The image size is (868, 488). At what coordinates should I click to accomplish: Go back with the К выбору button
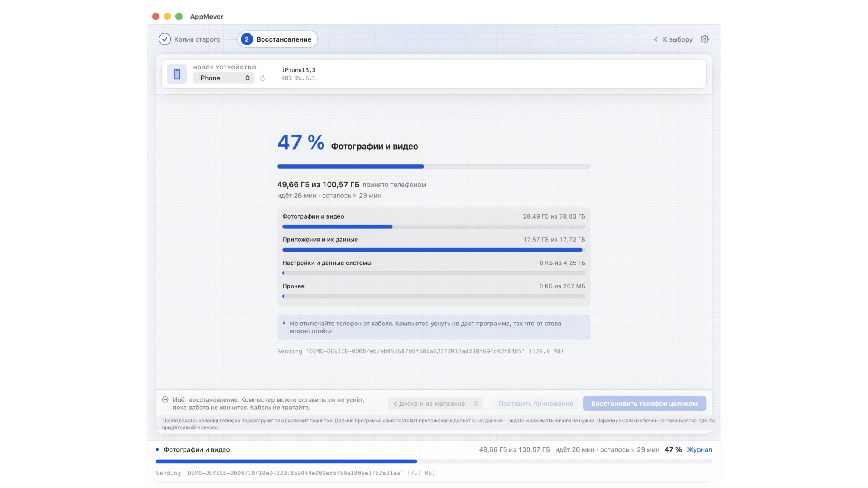(673, 39)
